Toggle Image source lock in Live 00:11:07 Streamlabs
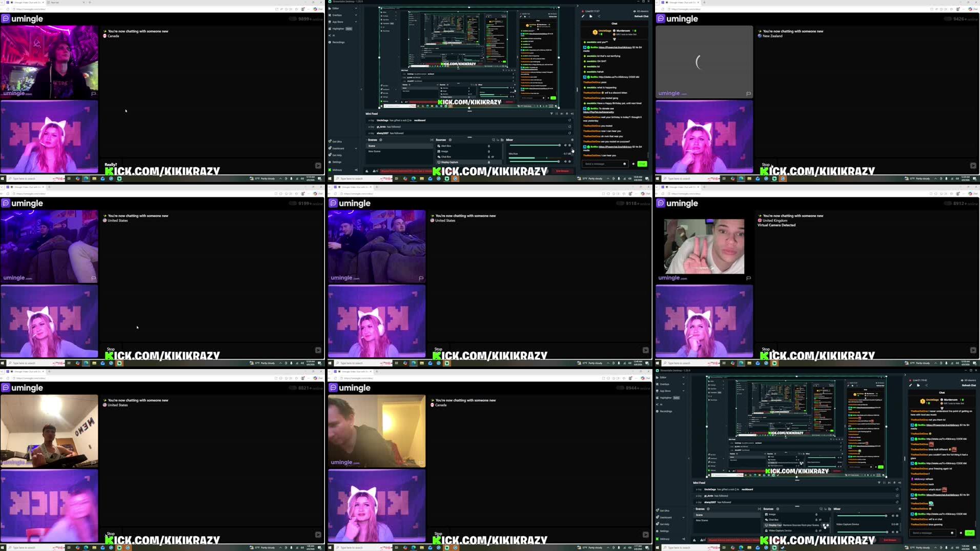 pos(488,151)
